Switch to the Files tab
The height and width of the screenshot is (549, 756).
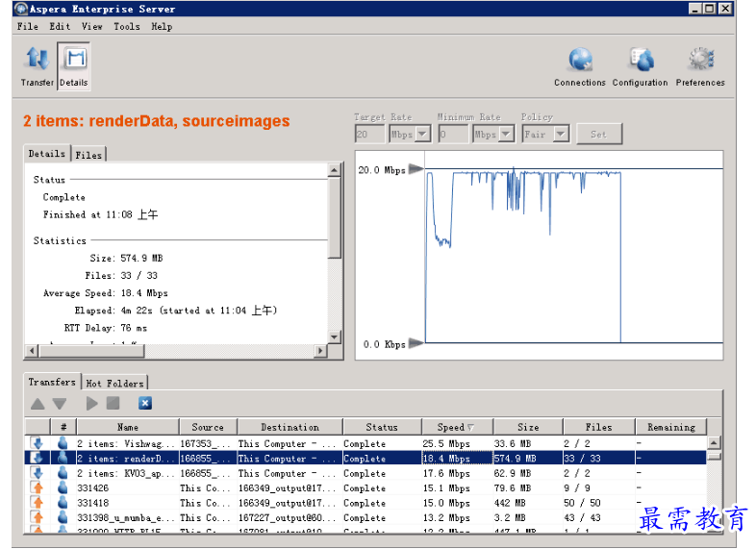coord(88,155)
